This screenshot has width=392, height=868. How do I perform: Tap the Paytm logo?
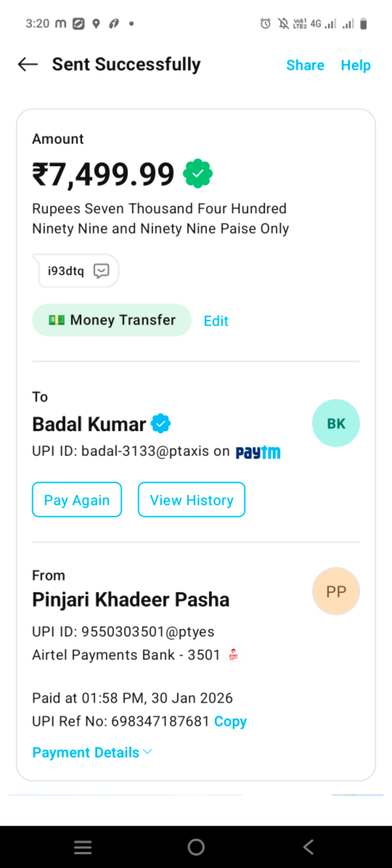pyautogui.click(x=258, y=452)
